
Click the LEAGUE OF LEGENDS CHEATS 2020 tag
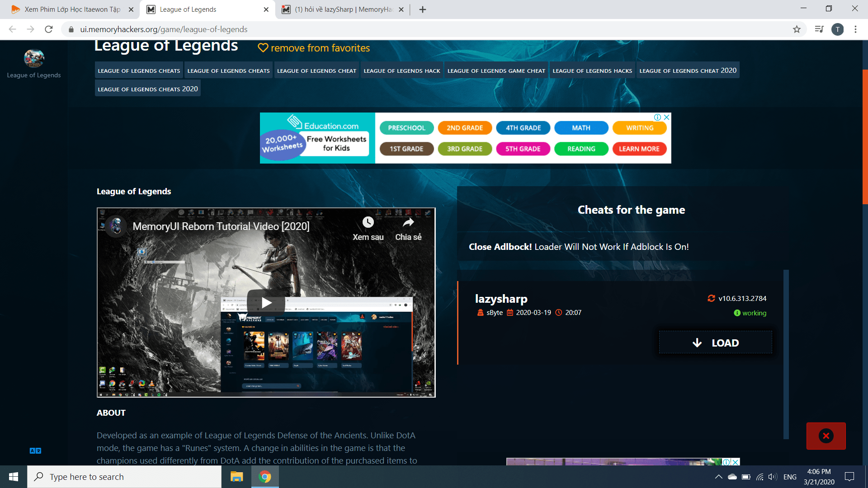tap(148, 89)
